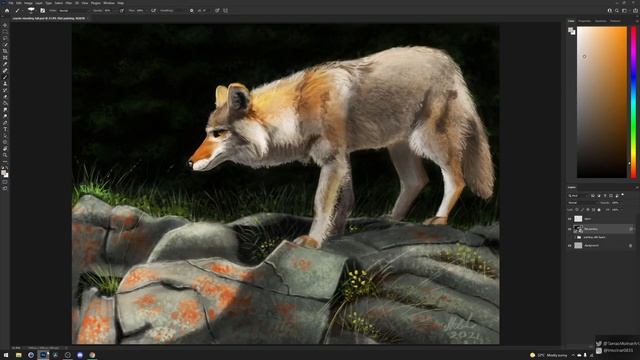Open the tool preset picker
The image size is (640, 360).
click(x=18, y=11)
